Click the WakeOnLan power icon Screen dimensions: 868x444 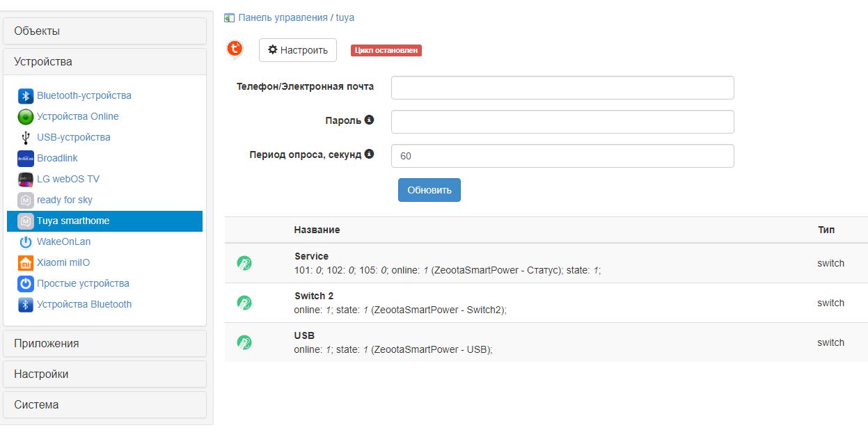(26, 242)
